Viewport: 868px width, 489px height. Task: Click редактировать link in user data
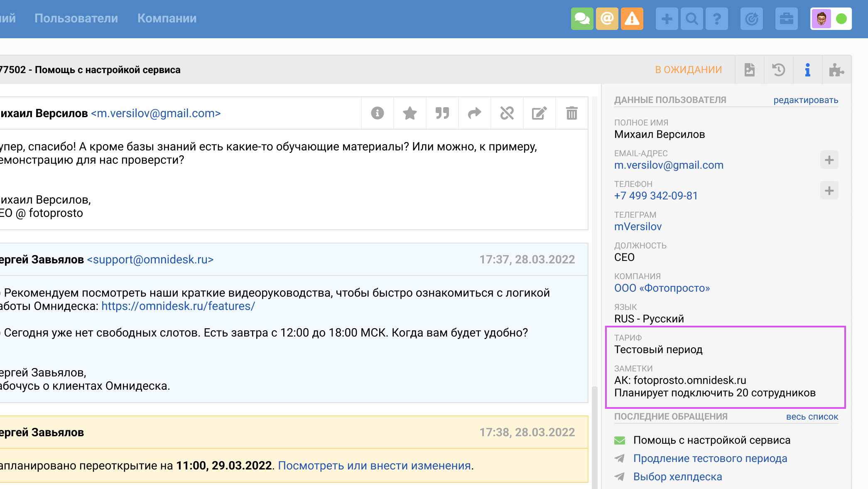[805, 100]
